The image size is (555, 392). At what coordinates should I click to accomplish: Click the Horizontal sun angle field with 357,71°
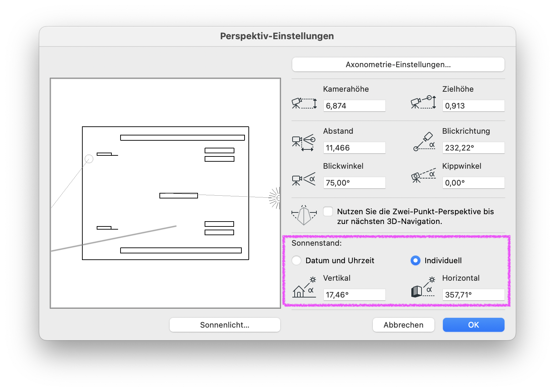click(473, 295)
